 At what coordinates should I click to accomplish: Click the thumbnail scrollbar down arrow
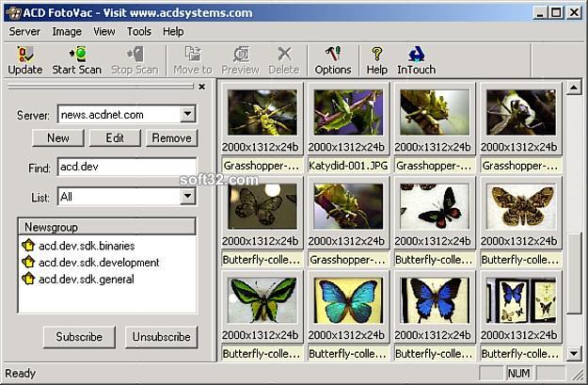574,353
